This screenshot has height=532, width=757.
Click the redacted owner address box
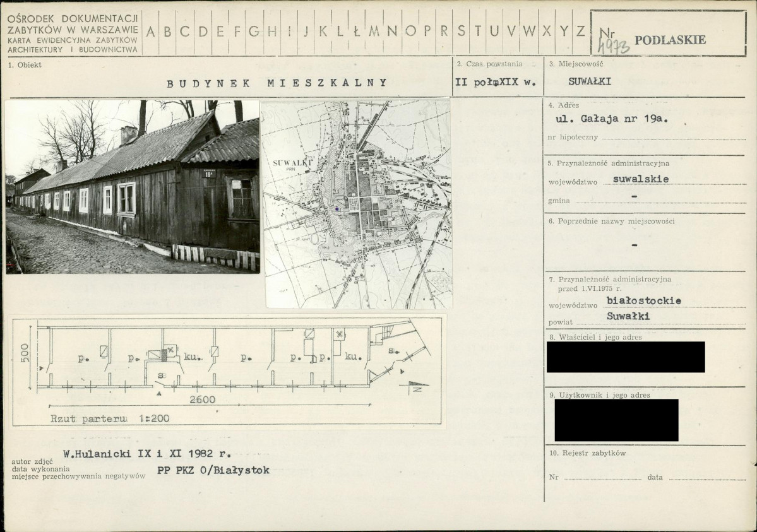625,357
